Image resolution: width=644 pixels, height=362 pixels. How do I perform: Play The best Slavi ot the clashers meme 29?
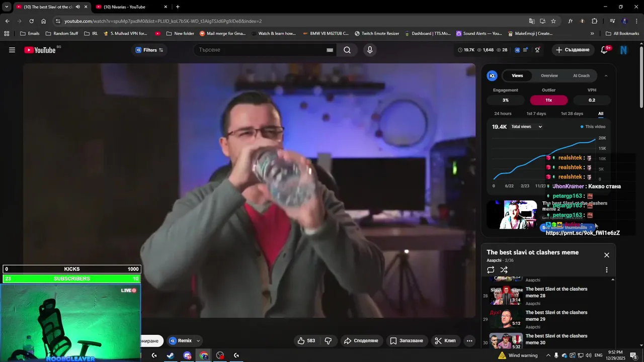[548, 319]
